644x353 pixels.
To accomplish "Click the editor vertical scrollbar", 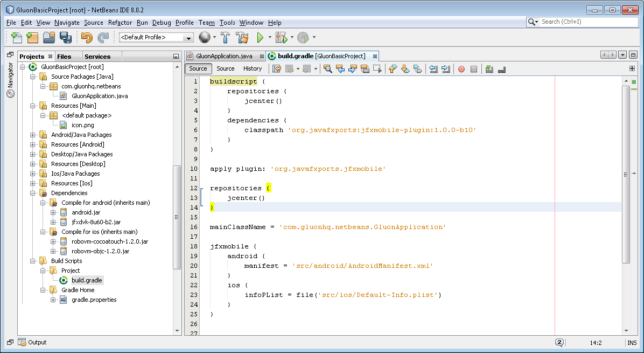I will 626,175.
